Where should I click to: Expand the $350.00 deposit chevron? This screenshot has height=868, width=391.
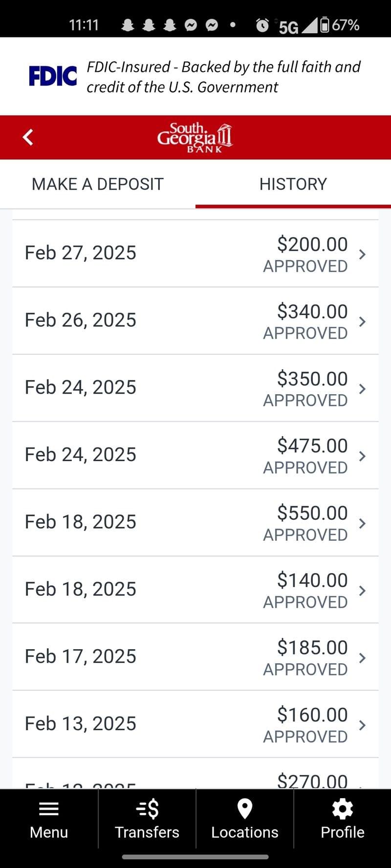point(362,389)
